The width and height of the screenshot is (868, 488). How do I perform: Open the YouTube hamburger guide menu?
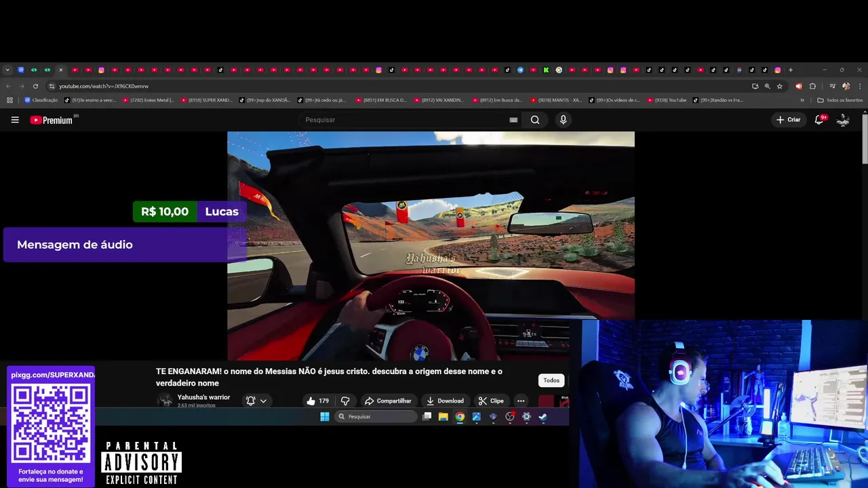coord(15,120)
